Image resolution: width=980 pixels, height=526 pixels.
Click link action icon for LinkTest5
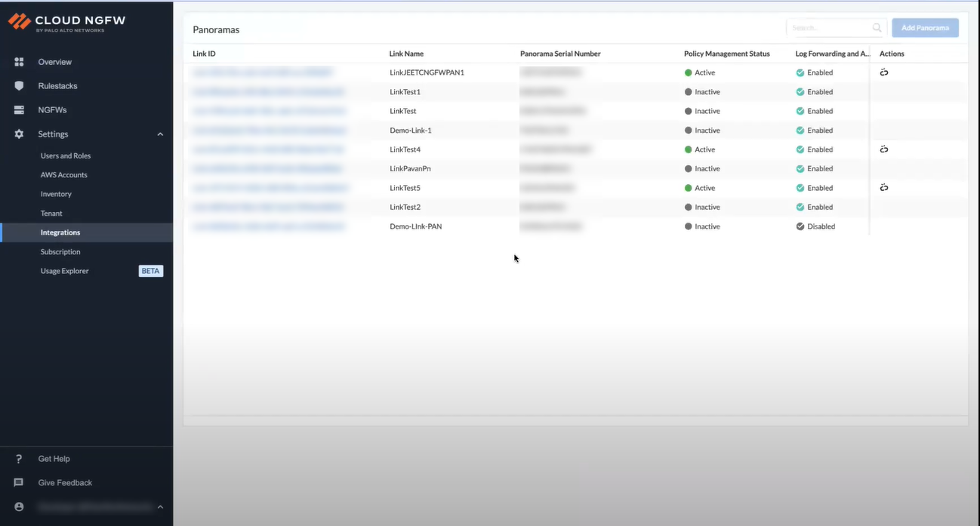(x=884, y=188)
